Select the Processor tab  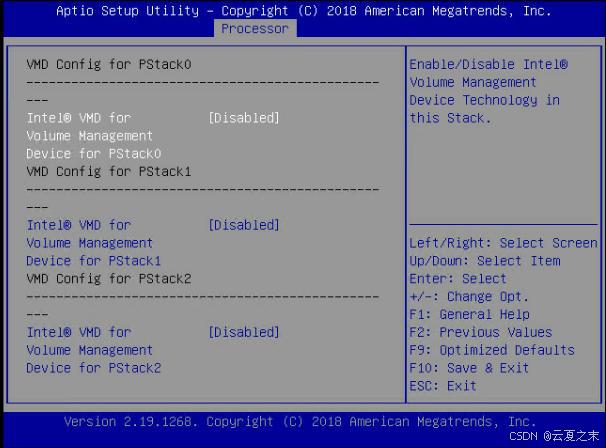point(255,29)
